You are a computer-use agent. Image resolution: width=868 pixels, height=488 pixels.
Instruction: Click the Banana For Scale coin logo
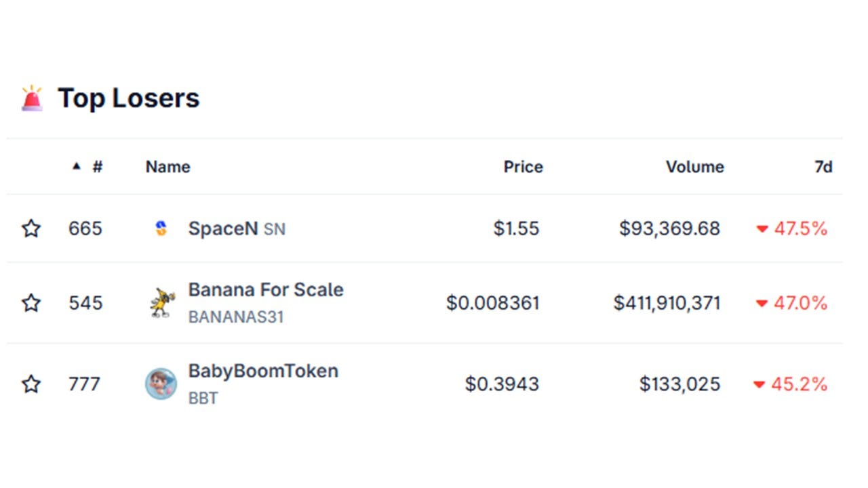[x=161, y=303]
